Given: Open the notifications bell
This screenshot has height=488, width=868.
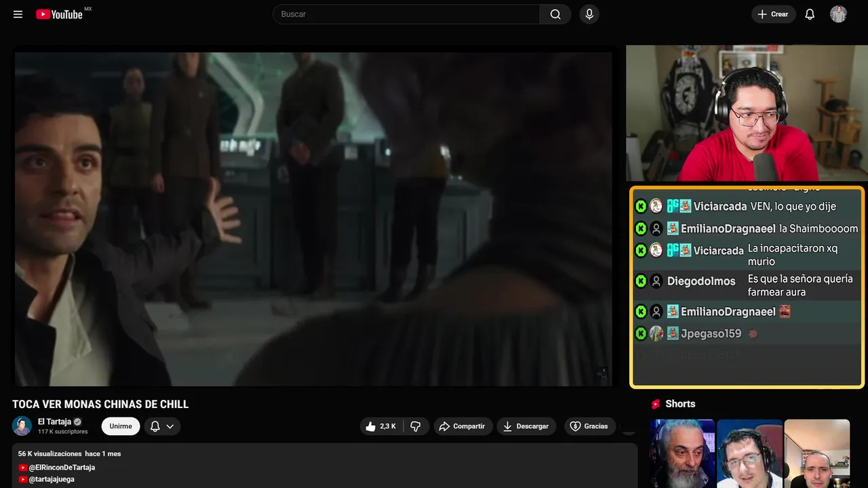Looking at the screenshot, I should [810, 14].
